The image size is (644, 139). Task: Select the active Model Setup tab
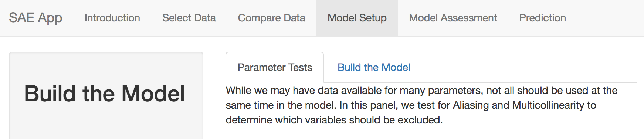pyautogui.click(x=357, y=18)
